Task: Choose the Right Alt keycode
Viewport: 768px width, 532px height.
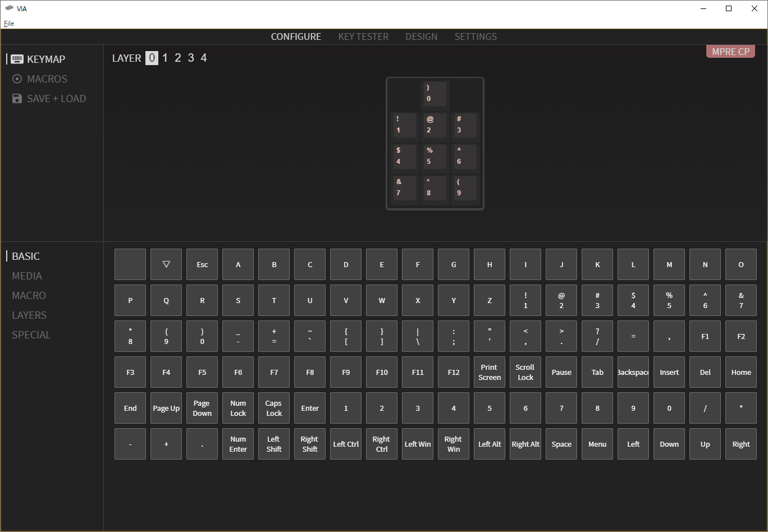Action: (x=525, y=444)
